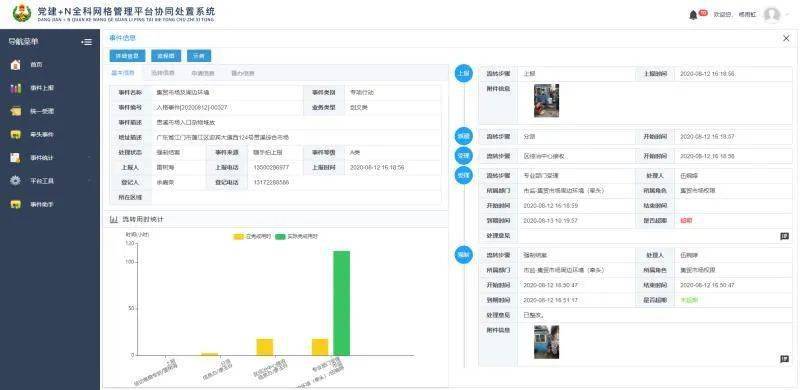Image resolution: width=800 pixels, height=390 pixels.
Task: Click the timeline circle beside 专业部门处理 step
Action: (x=463, y=175)
